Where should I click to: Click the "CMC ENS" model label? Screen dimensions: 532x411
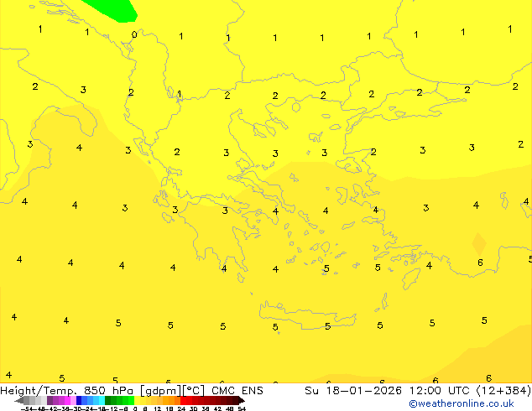click(x=237, y=391)
